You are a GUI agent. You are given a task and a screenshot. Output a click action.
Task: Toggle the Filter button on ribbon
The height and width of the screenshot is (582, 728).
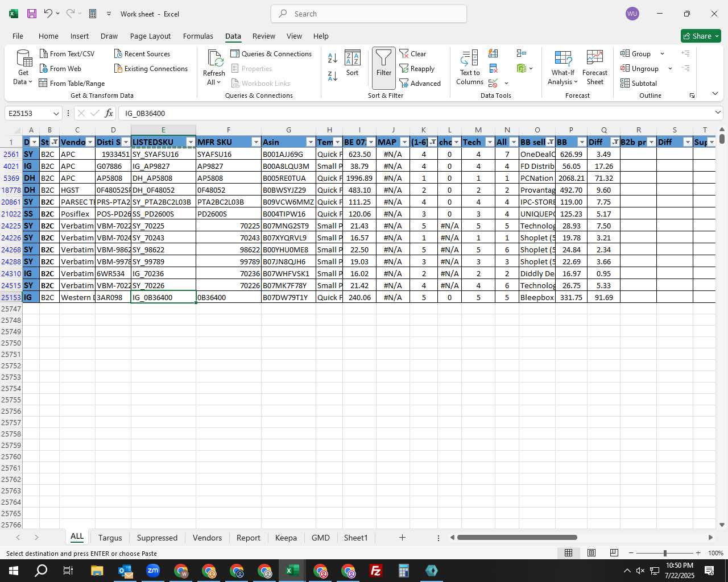point(384,68)
